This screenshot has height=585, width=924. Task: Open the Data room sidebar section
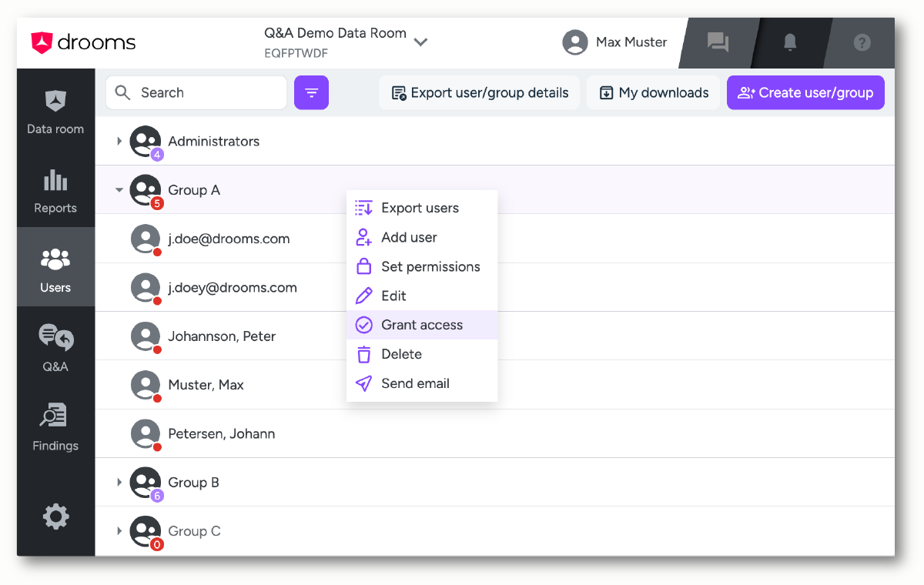55,112
